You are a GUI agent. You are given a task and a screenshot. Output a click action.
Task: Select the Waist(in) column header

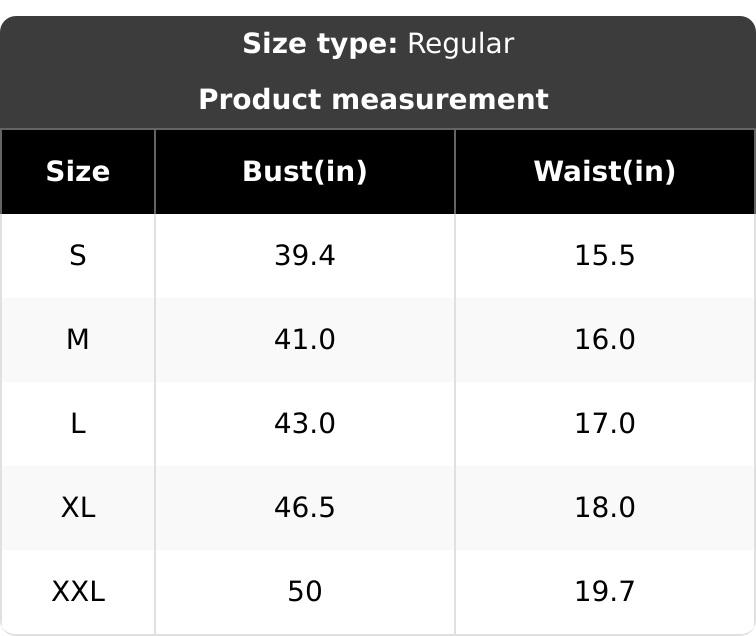[604, 172]
